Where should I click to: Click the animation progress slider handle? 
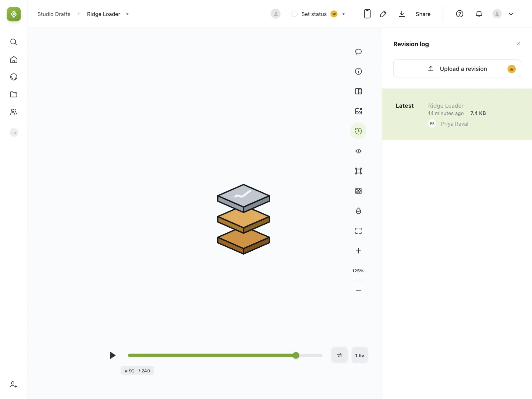pyautogui.click(x=296, y=355)
